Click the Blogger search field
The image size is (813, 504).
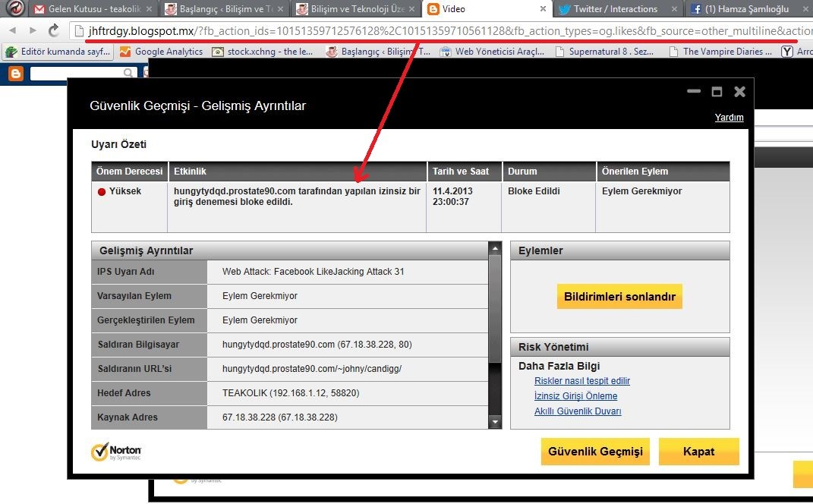[x=77, y=73]
